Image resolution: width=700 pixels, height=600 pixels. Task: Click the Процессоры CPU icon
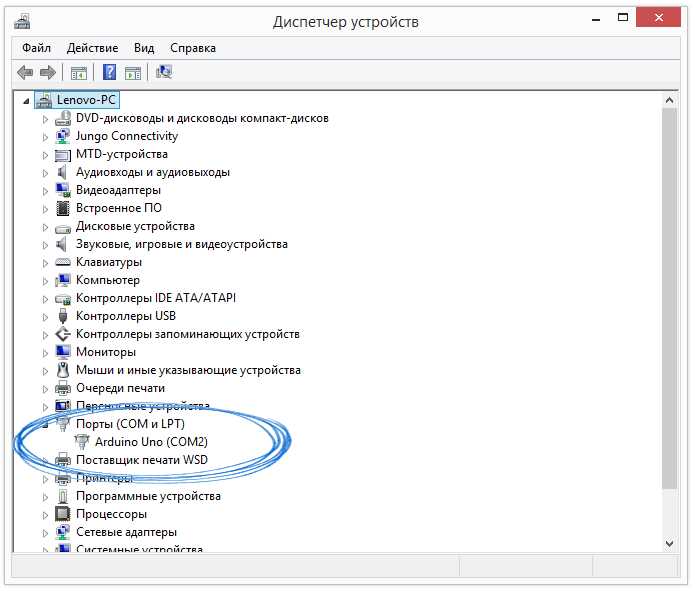pos(62,514)
